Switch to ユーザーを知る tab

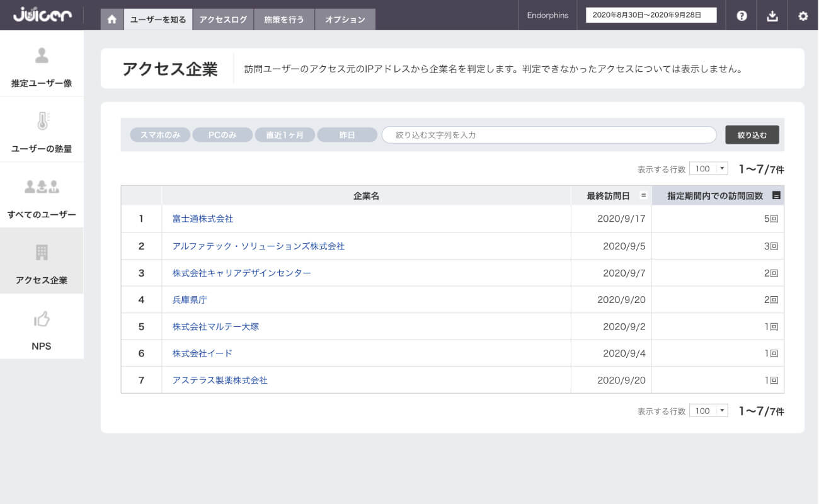pyautogui.click(x=158, y=20)
